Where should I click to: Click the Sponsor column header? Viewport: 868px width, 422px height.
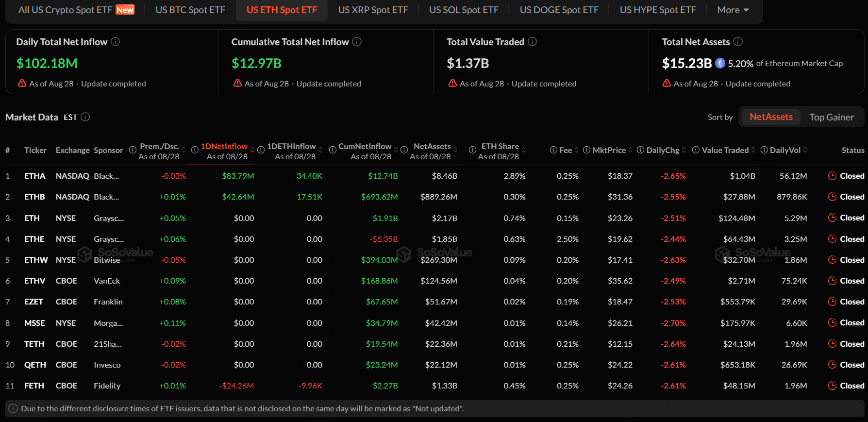tap(108, 150)
